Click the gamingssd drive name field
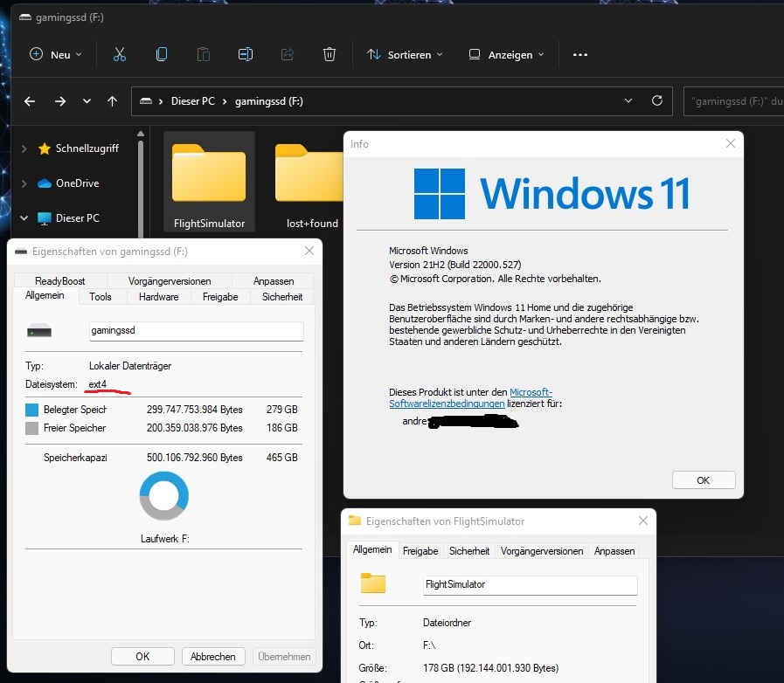The width and height of the screenshot is (784, 683). coord(196,331)
